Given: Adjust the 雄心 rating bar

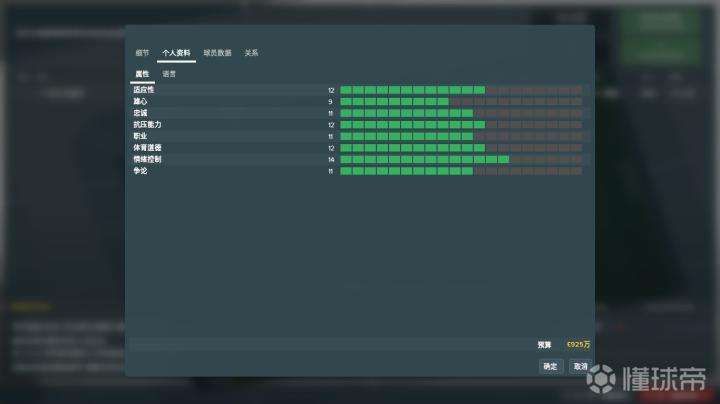Looking at the screenshot, I should [x=461, y=101].
